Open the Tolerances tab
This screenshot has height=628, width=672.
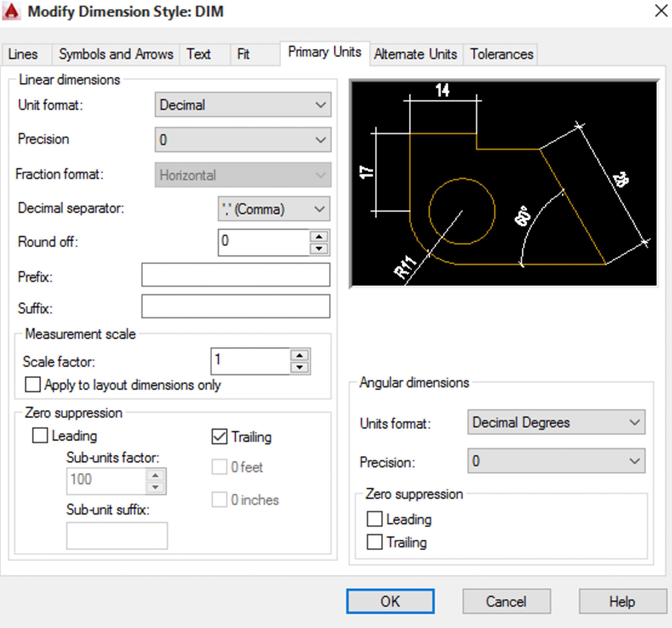tap(501, 54)
